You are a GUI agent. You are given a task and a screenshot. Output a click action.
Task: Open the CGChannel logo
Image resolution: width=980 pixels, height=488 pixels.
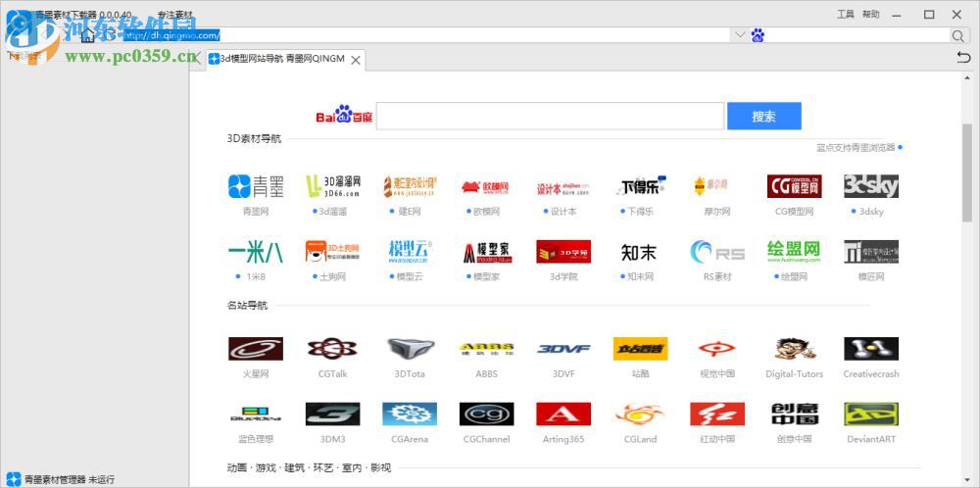486,414
